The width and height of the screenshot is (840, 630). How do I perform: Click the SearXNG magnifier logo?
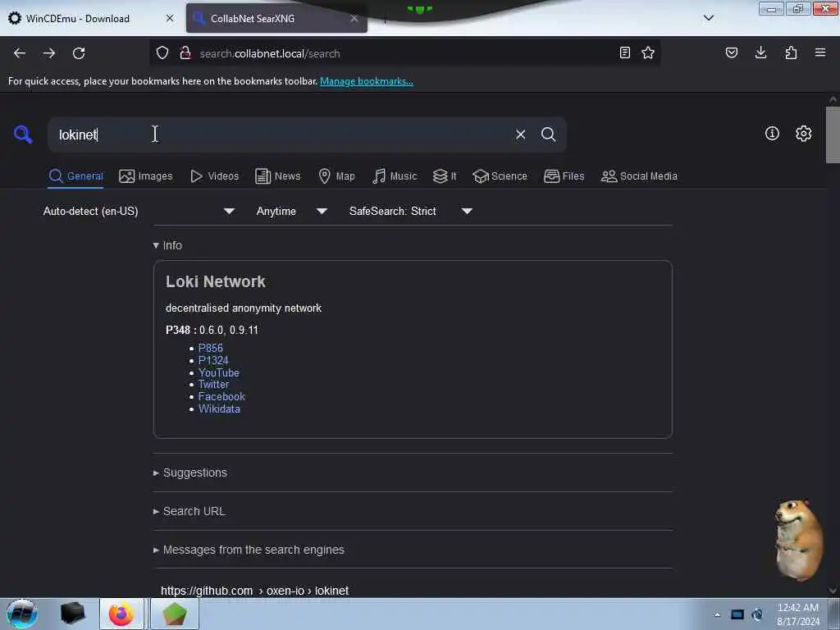pos(23,135)
